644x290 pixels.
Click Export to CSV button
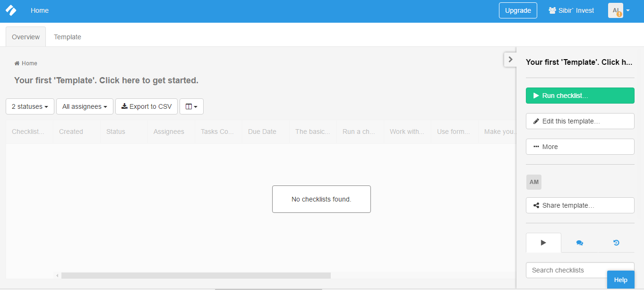(x=146, y=106)
